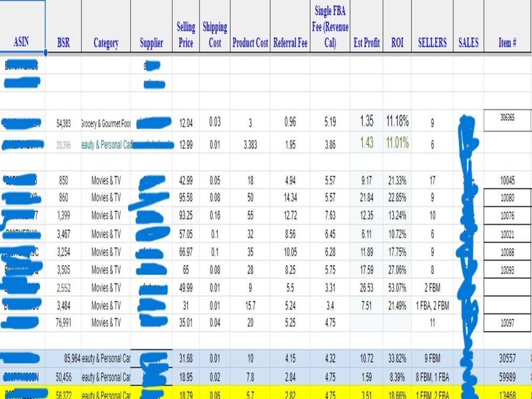The width and height of the screenshot is (532, 399).
Task: Select ROI cell 10.72%
Action: (397, 234)
